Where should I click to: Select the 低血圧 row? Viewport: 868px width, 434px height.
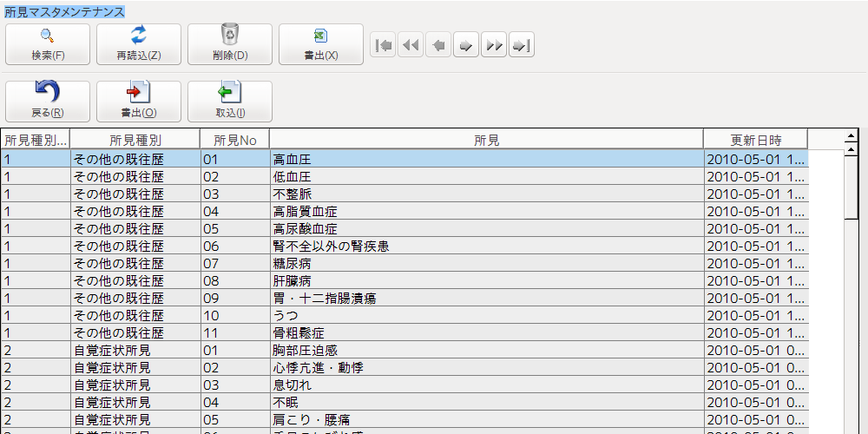point(404,176)
